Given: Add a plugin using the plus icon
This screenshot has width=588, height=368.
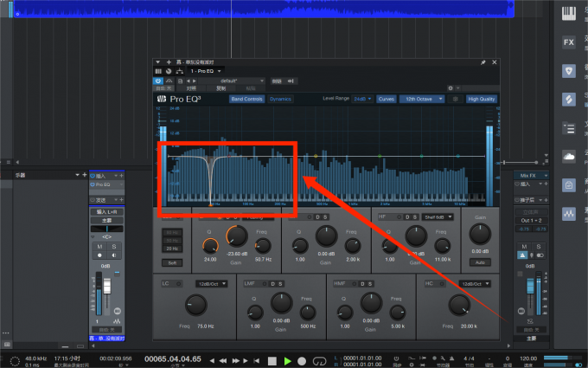Looking at the screenshot, I should coord(169,62).
